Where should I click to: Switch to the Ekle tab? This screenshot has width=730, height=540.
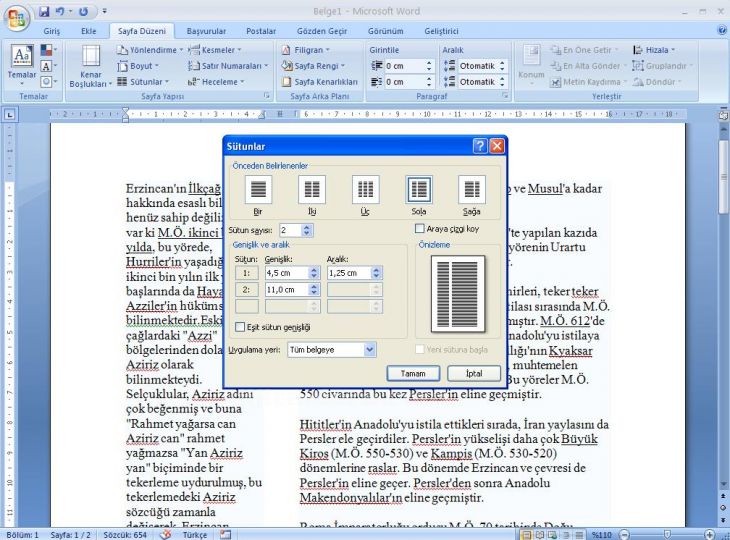tap(88, 31)
